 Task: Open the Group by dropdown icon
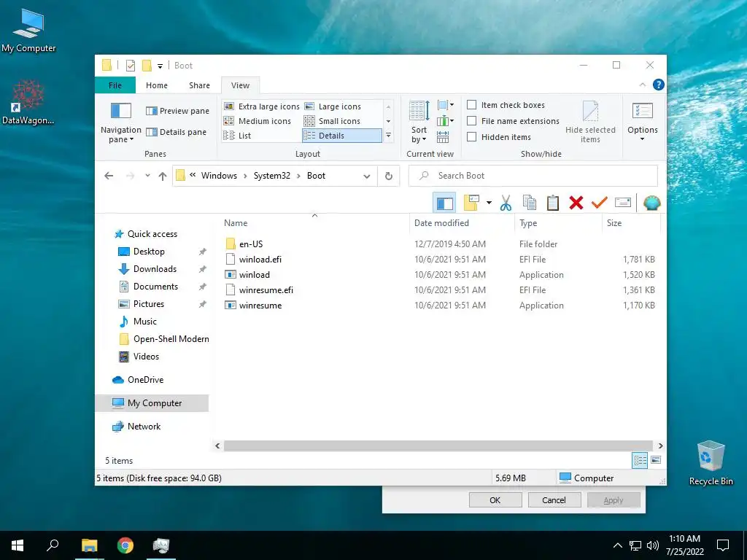tap(445, 105)
